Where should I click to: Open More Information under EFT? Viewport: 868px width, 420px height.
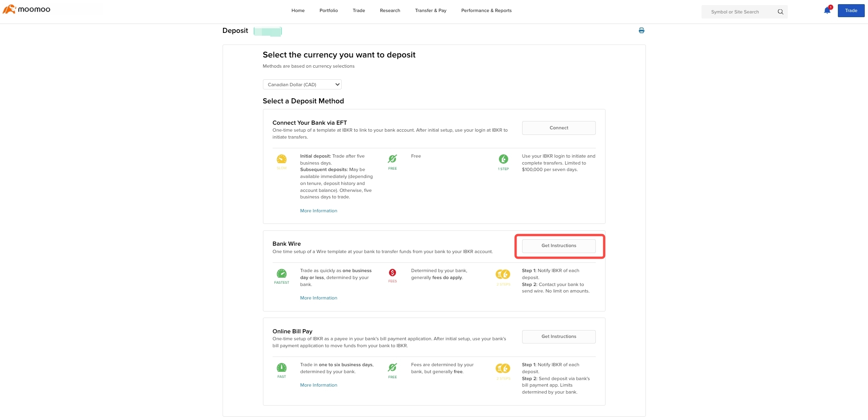[x=319, y=211]
